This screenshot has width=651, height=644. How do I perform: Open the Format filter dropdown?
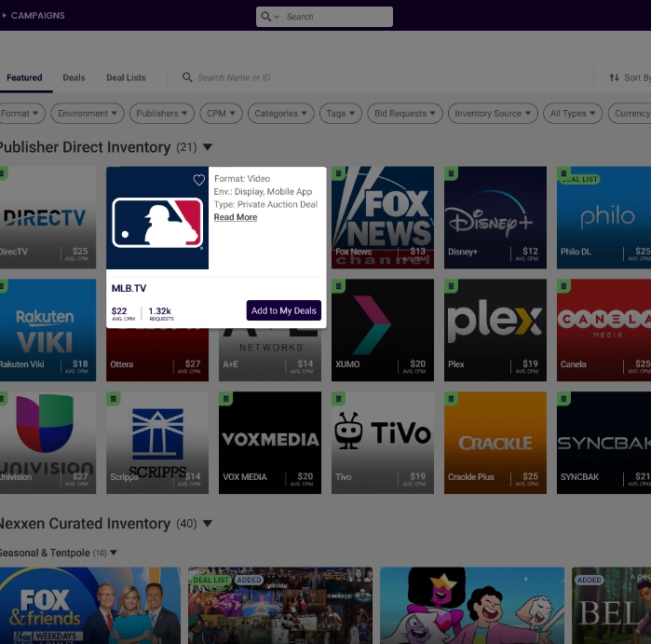pos(20,114)
